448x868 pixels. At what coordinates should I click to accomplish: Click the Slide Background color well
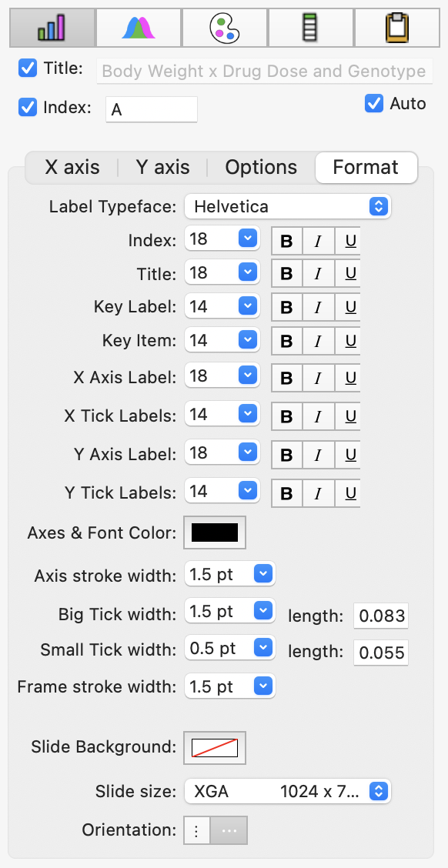pyautogui.click(x=215, y=748)
